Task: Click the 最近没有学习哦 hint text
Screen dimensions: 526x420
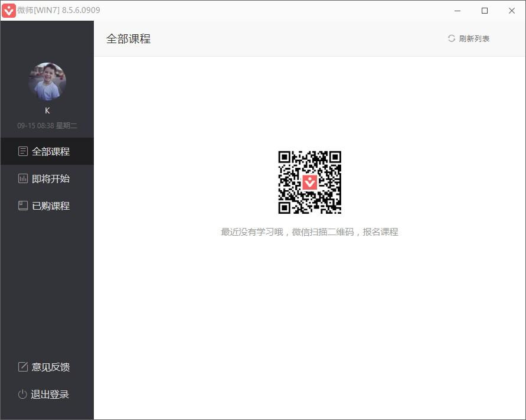Action: [x=309, y=232]
